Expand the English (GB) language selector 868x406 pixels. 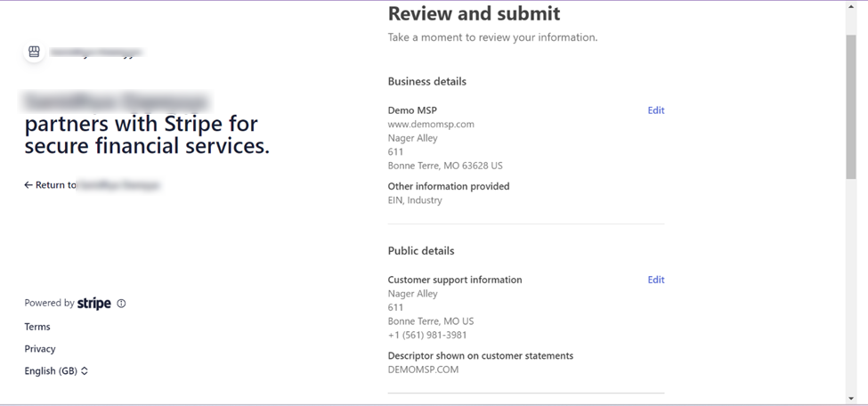[51, 371]
